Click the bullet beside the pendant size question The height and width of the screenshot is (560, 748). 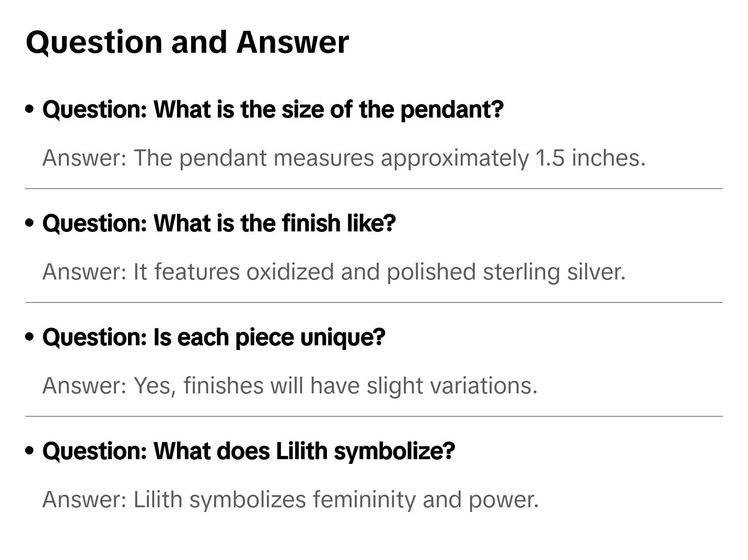click(x=30, y=109)
